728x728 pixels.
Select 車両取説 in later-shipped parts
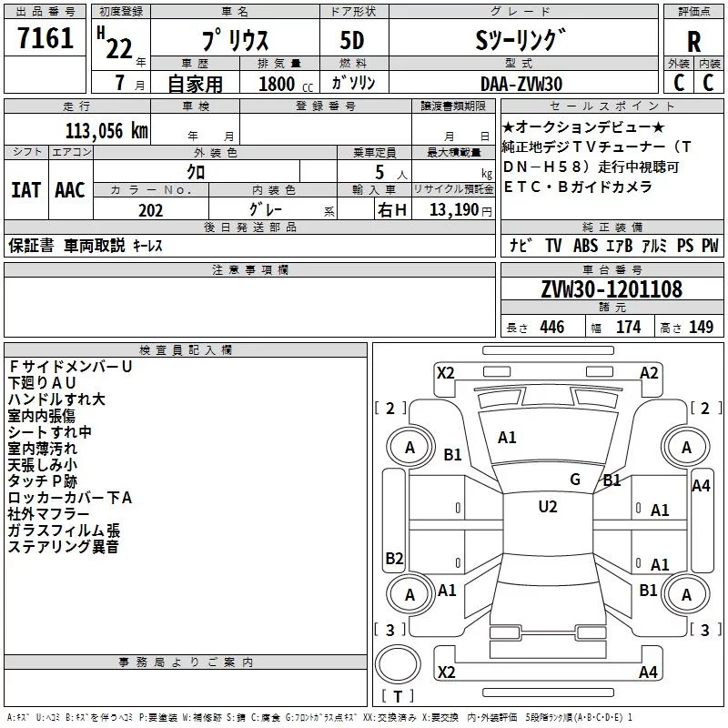[x=95, y=245]
